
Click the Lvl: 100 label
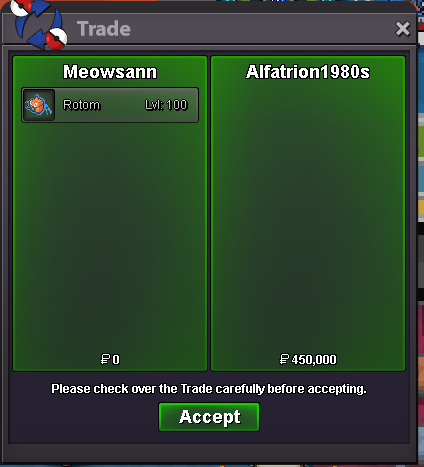[166, 105]
